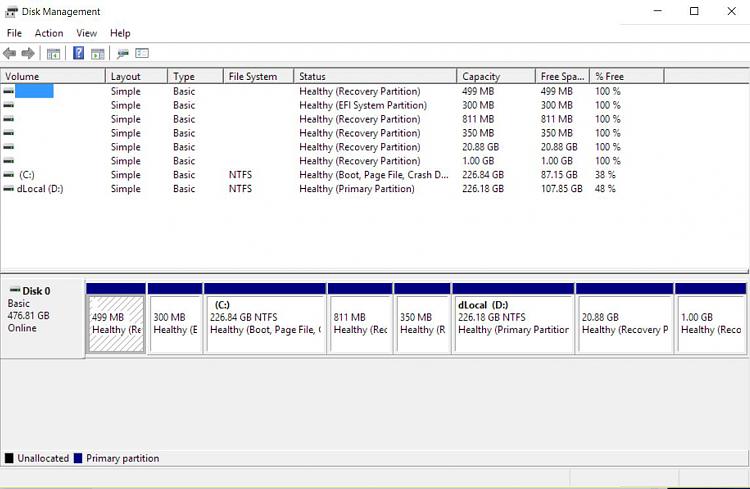This screenshot has width=750, height=489.
Task: Click drive icon next to (C:) volume
Action: point(9,175)
